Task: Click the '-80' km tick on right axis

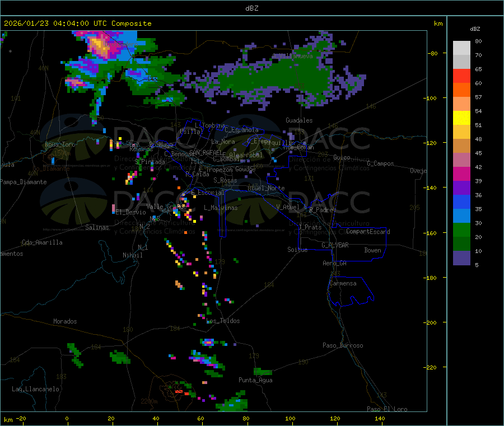Action: click(x=433, y=53)
